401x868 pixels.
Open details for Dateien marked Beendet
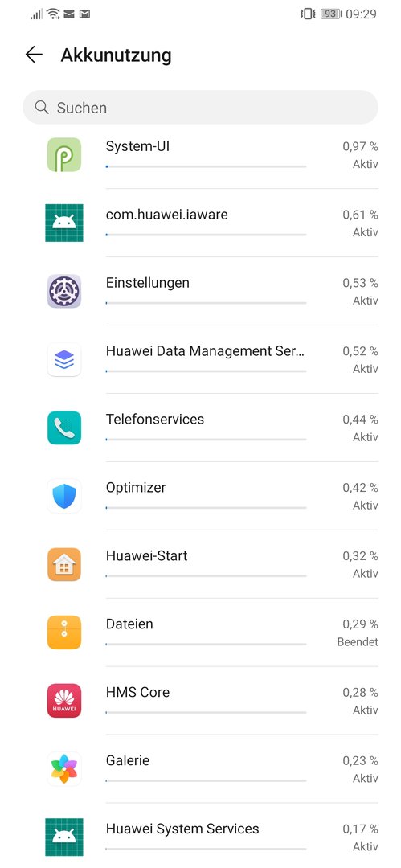[201, 633]
